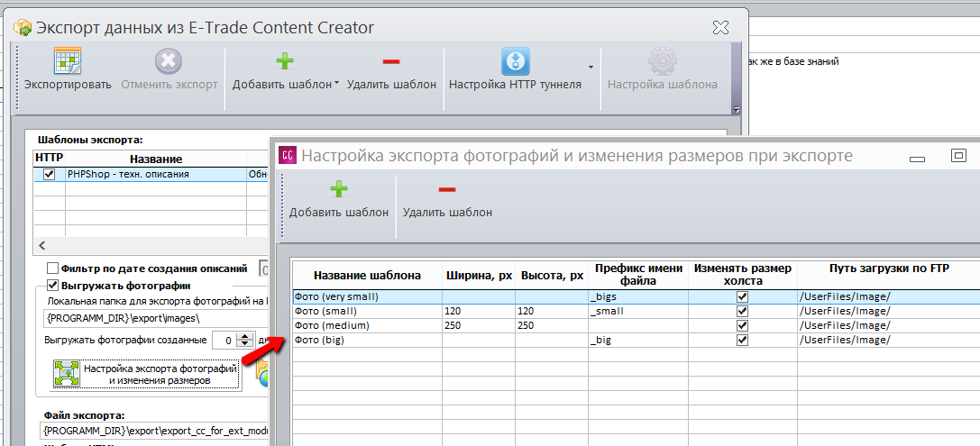Click the Путь загрузки по FTP column header
980x446 pixels.
tap(889, 269)
